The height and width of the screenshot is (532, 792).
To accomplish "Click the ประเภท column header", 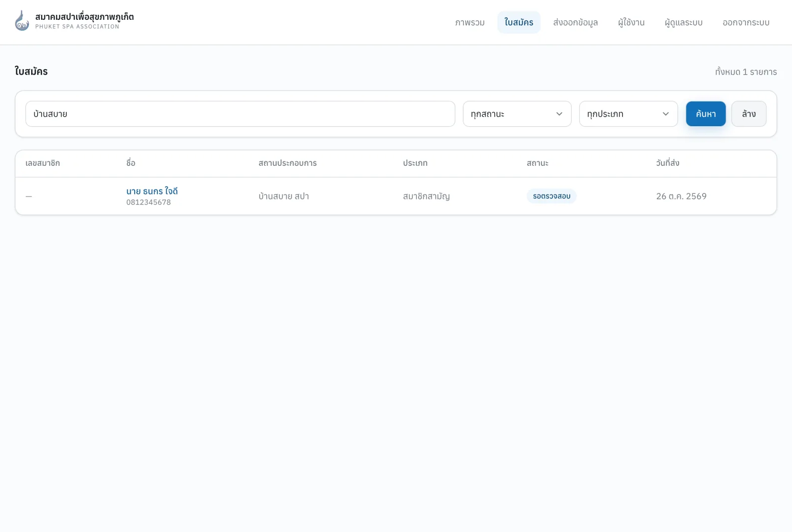I will point(415,163).
